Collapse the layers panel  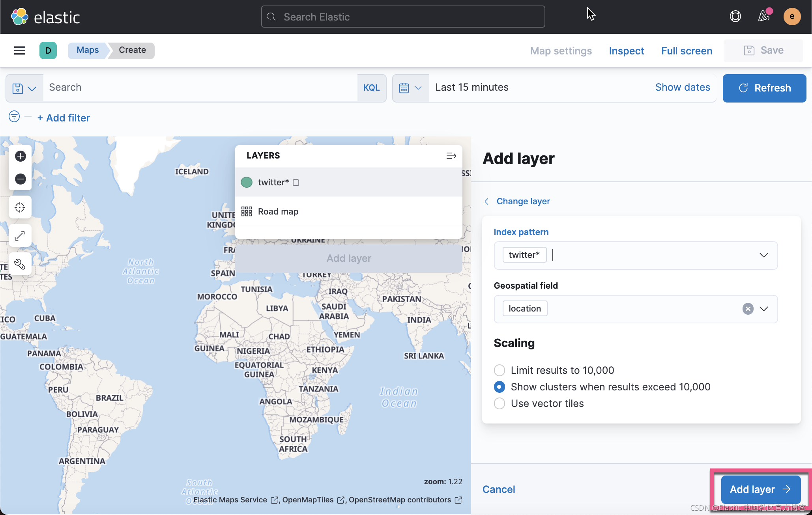tap(451, 156)
